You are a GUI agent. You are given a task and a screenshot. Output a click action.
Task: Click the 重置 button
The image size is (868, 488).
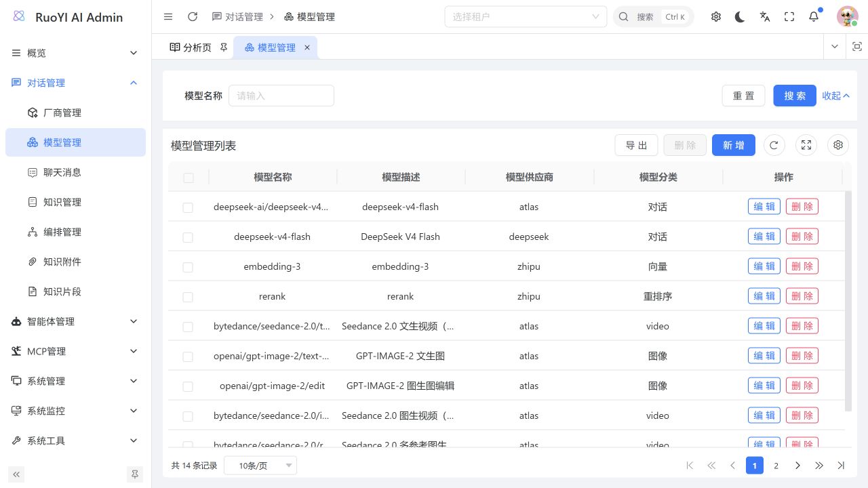[743, 96]
